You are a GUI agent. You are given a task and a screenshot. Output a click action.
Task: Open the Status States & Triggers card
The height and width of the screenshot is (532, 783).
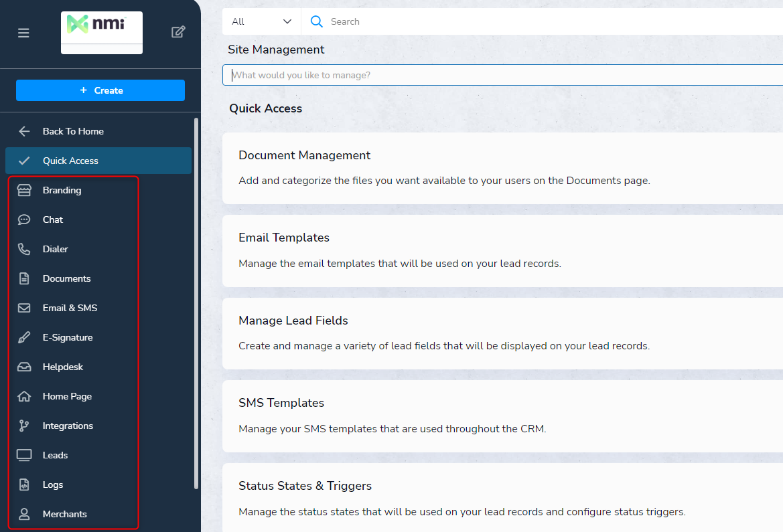[503, 498]
